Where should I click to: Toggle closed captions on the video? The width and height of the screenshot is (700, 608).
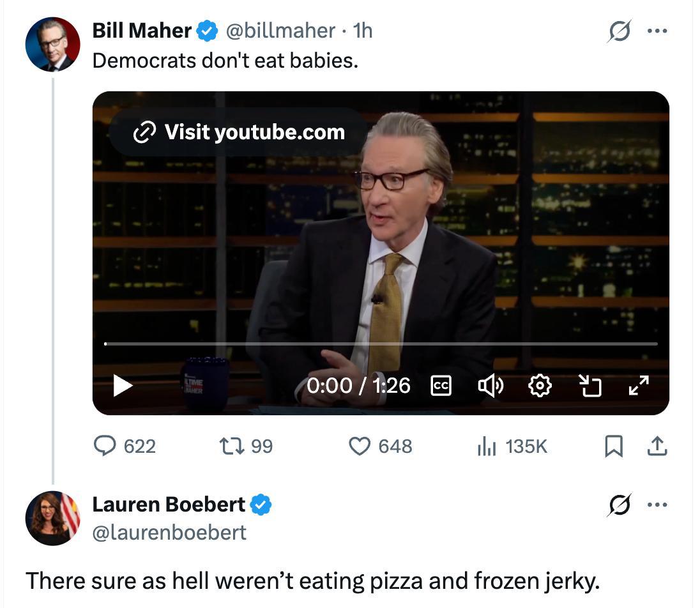441,385
